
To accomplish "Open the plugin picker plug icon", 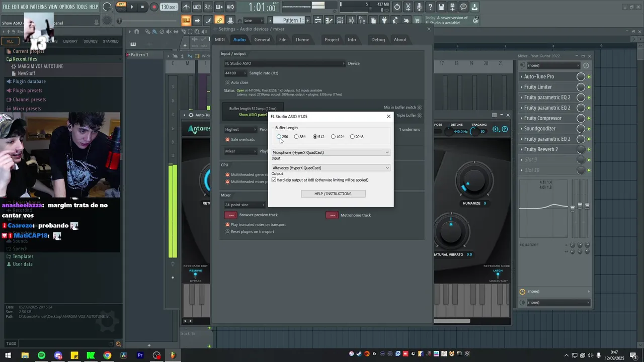I will click(x=384, y=21).
